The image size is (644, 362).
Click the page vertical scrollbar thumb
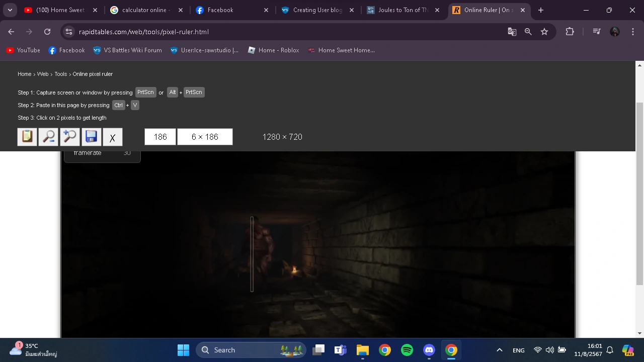639,194
